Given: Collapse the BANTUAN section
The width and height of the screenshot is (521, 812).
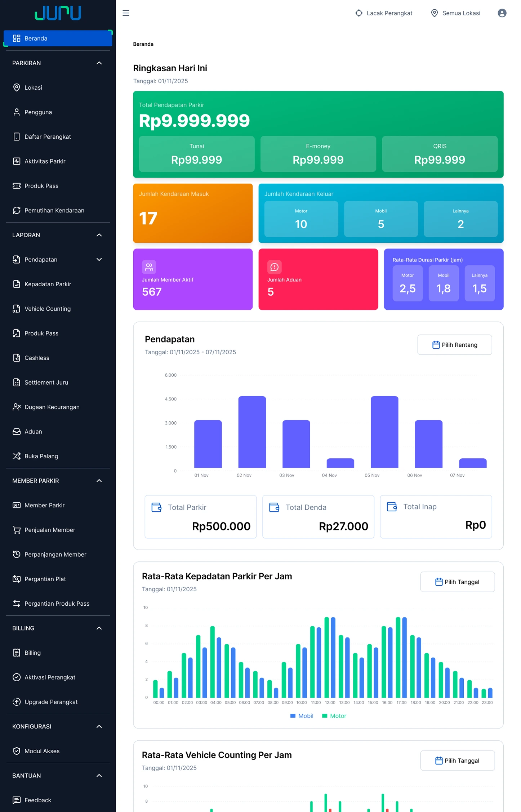Looking at the screenshot, I should [99, 776].
